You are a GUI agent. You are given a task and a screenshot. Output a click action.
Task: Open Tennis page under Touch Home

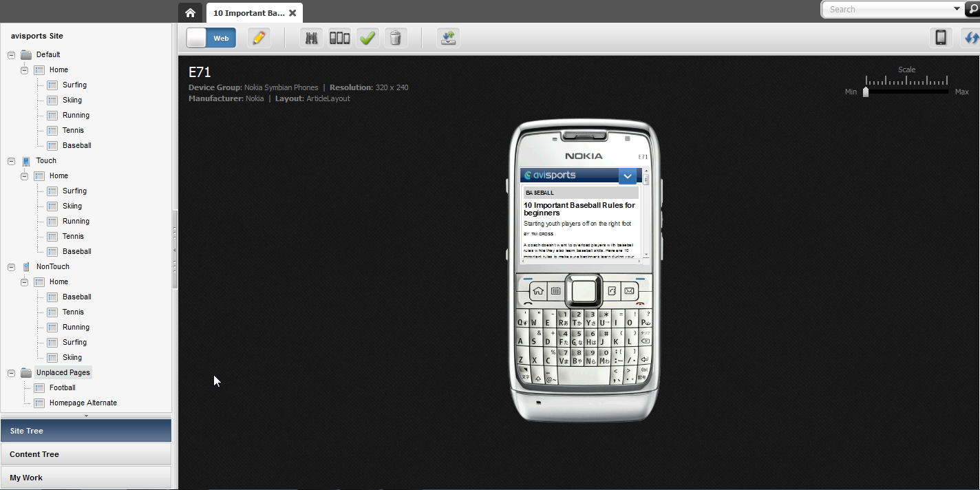[x=73, y=236]
